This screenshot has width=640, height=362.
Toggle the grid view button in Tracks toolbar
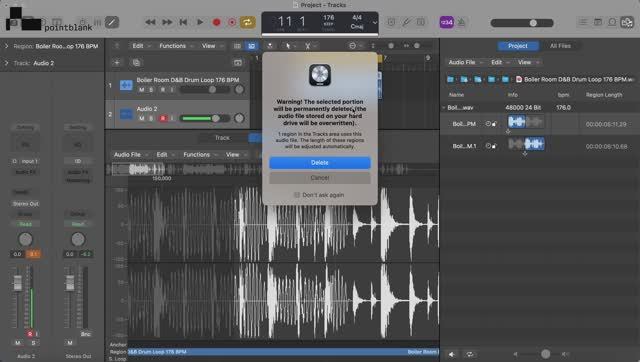237,46
